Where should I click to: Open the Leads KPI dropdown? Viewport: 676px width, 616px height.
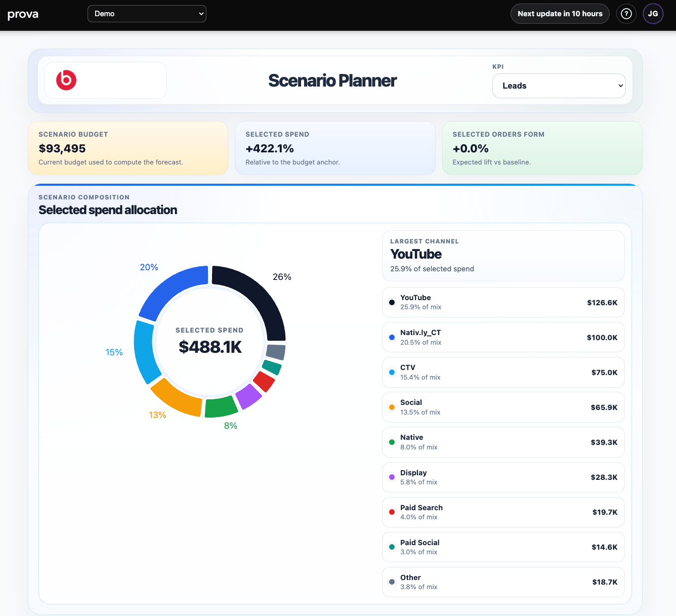(559, 86)
